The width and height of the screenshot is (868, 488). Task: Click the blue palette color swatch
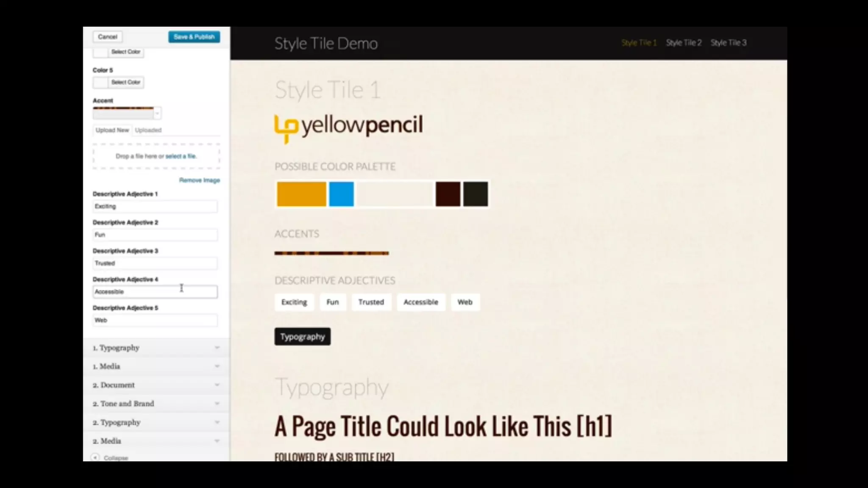tap(341, 194)
